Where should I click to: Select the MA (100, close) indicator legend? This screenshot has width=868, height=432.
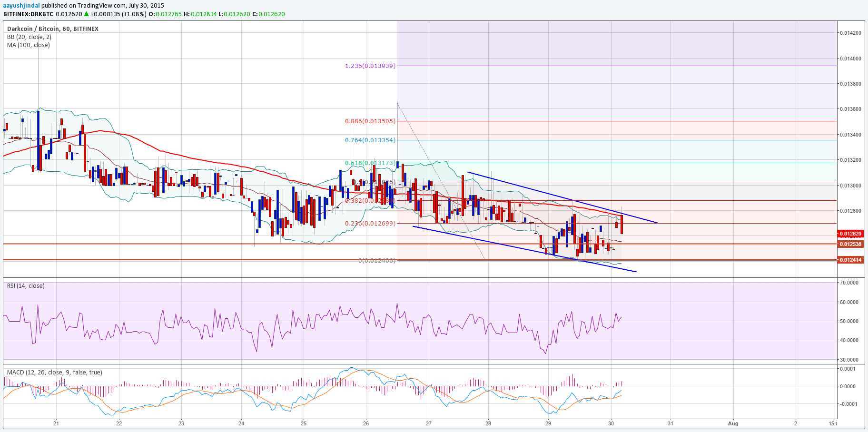(28, 45)
